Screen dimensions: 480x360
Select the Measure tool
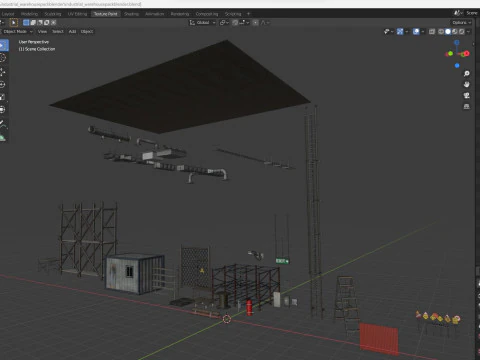click(x=3, y=137)
